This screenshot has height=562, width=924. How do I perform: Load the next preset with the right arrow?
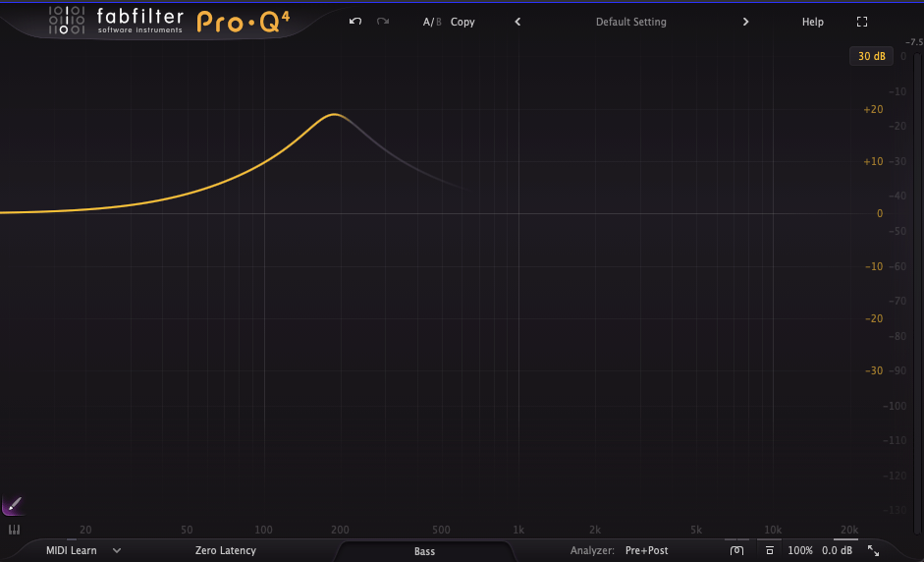pos(745,22)
